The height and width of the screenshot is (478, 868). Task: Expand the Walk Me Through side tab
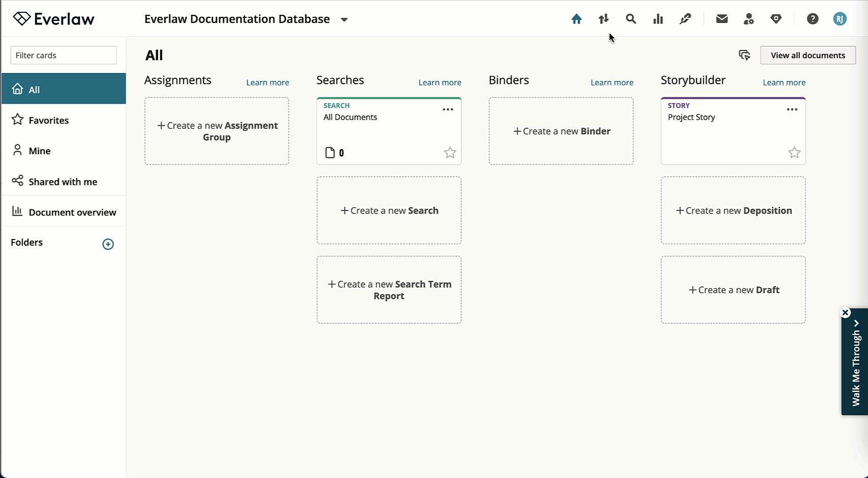[856, 362]
